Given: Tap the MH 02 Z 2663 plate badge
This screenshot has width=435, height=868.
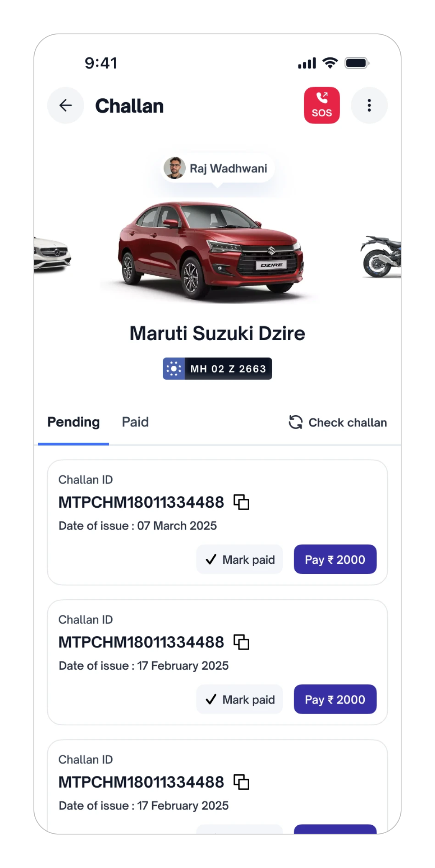Looking at the screenshot, I should [x=217, y=369].
